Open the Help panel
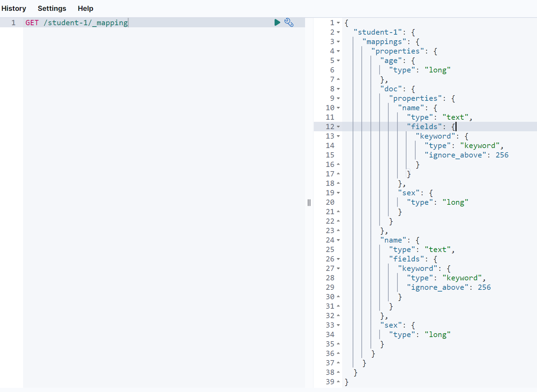537x392 pixels. coord(85,8)
